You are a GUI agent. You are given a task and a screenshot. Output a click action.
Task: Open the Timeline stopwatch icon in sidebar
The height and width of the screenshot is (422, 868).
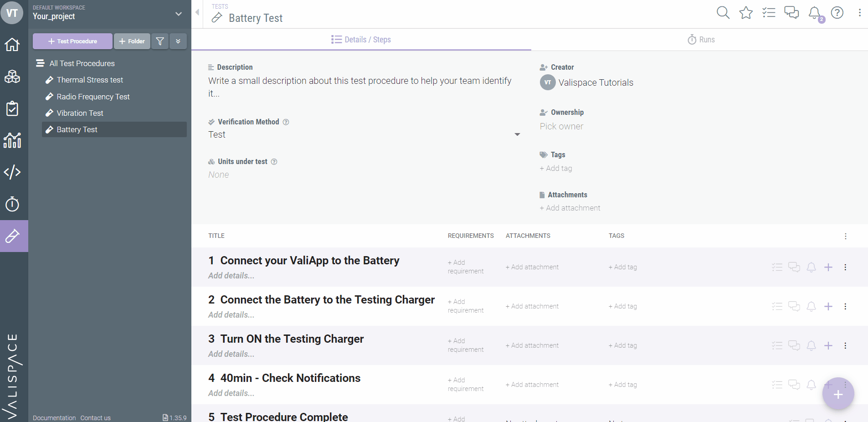click(12, 204)
